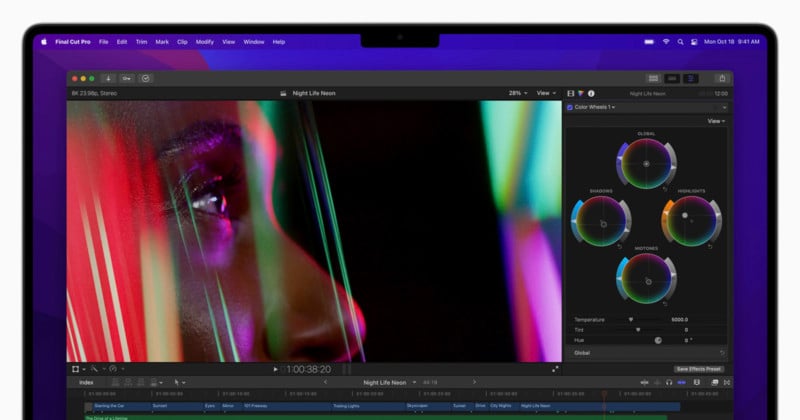This screenshot has height=420, width=800.
Task: Click the Global color wheel center puck
Action: click(x=646, y=164)
